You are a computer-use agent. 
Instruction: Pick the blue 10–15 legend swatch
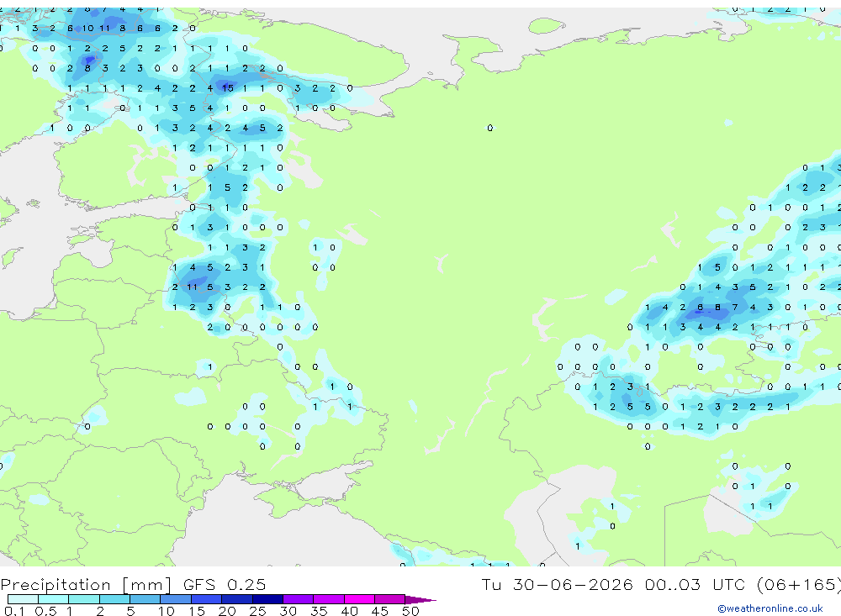tap(176, 599)
